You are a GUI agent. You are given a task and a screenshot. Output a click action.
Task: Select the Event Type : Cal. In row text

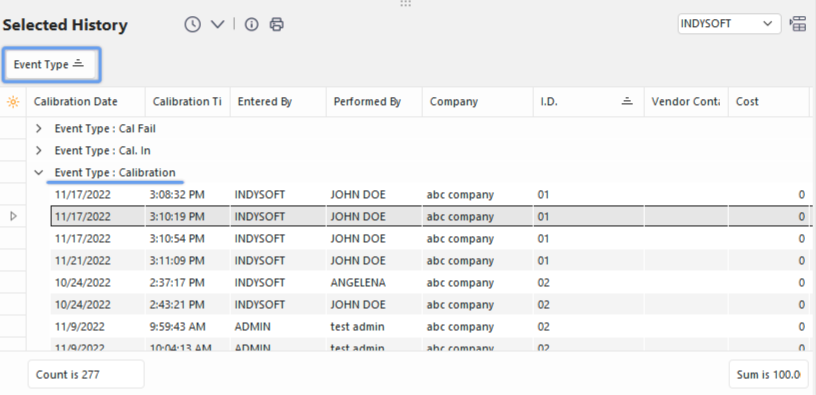pos(103,150)
